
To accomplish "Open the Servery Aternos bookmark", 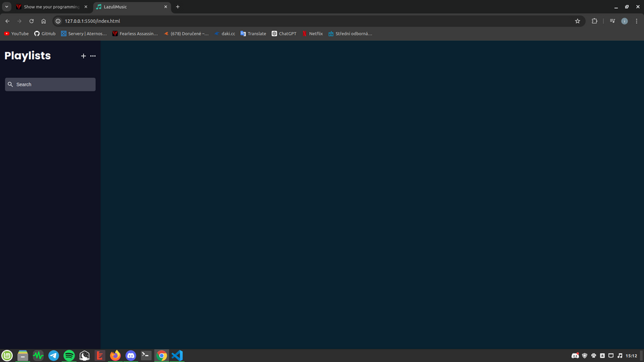I will point(84,33).
